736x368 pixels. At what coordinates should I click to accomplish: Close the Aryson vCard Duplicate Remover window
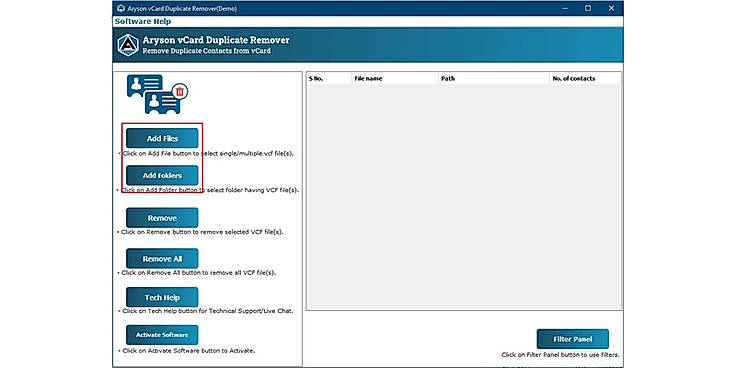tap(611, 8)
